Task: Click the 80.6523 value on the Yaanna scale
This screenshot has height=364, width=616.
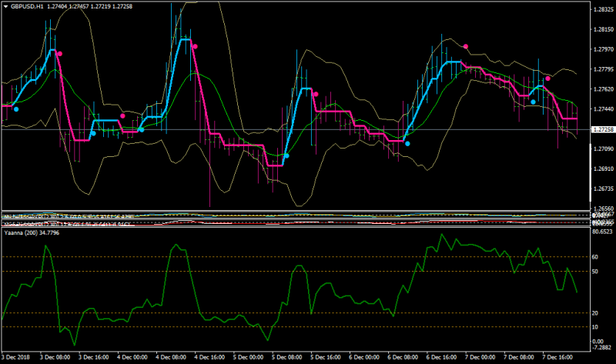Action: pyautogui.click(x=603, y=232)
